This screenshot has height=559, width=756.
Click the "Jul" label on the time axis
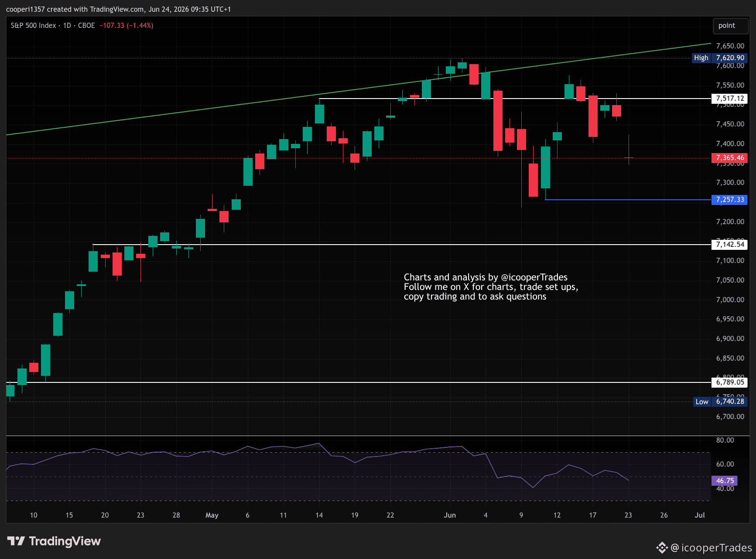[700, 515]
